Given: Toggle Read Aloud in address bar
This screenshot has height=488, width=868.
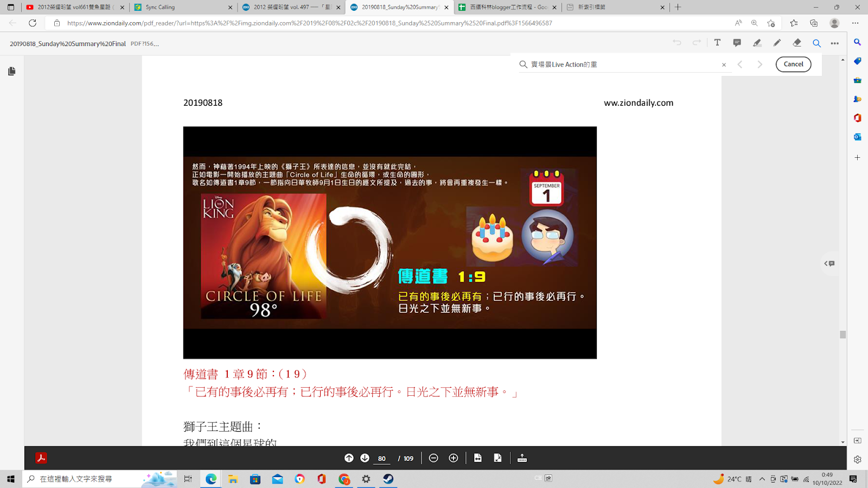Looking at the screenshot, I should pyautogui.click(x=738, y=23).
